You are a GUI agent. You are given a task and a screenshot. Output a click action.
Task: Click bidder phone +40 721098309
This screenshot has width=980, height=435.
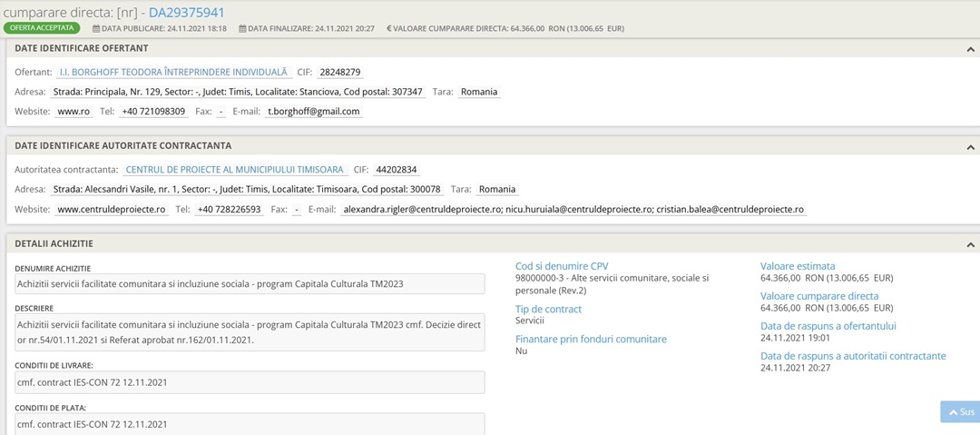pos(153,112)
